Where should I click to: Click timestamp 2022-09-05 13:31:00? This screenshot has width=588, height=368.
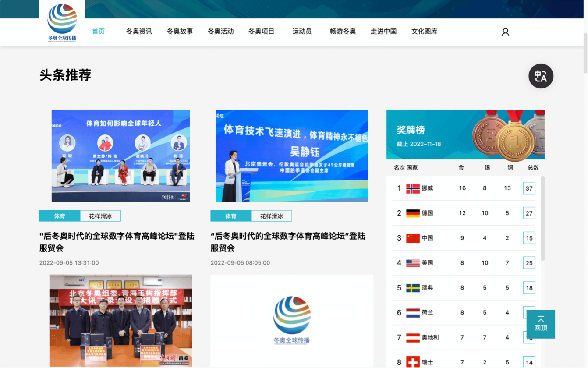click(x=69, y=263)
